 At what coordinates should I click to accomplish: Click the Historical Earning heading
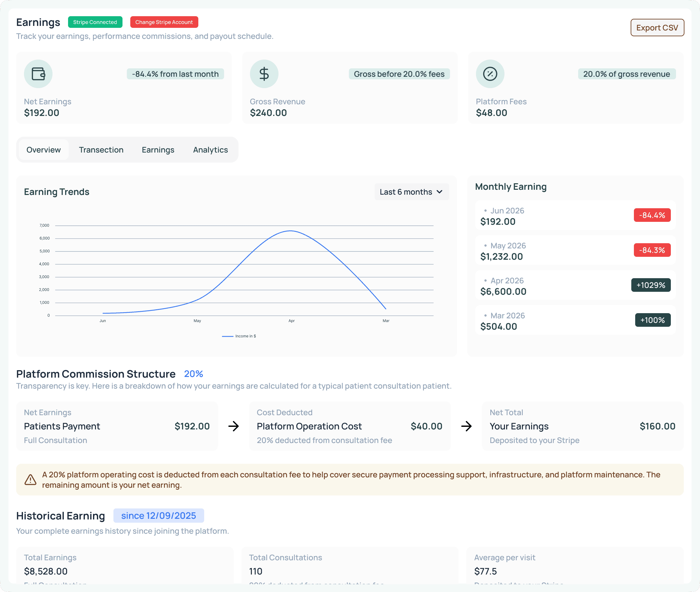(x=61, y=516)
